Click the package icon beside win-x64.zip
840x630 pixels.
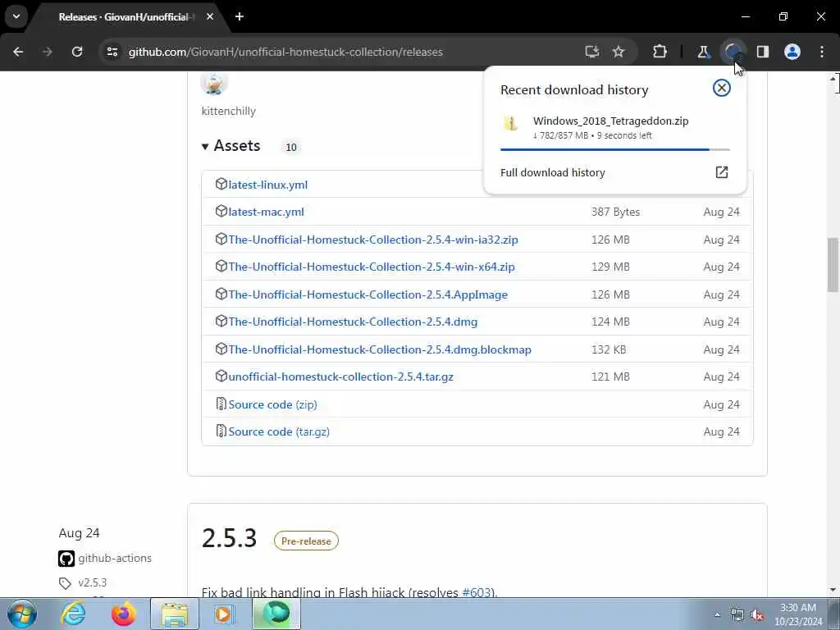(x=221, y=267)
